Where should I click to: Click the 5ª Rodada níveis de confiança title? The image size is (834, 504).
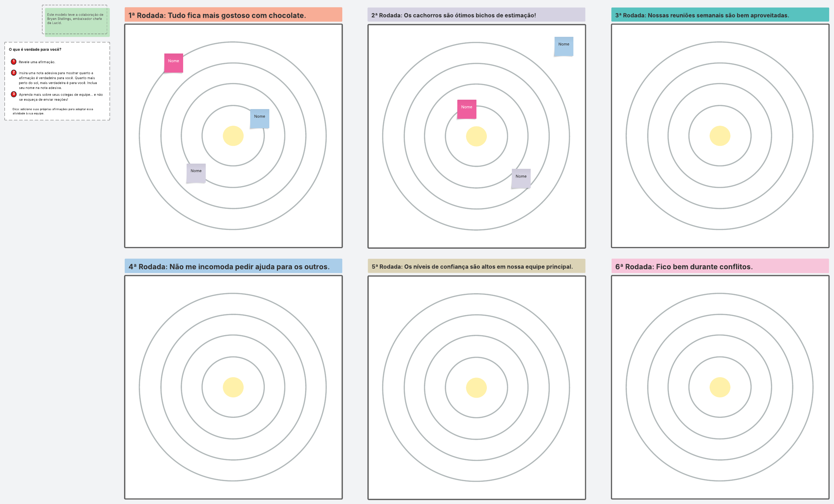(476, 266)
